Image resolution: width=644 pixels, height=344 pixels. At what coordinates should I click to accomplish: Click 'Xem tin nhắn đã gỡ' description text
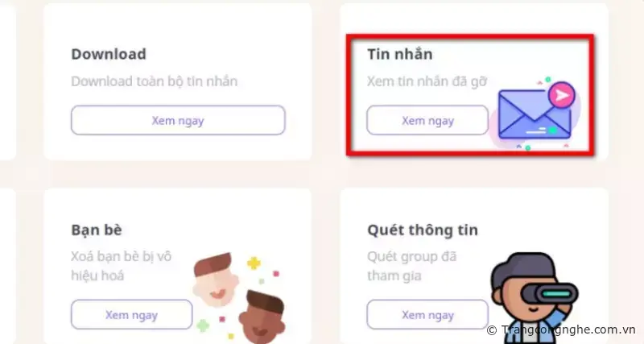pos(427,81)
